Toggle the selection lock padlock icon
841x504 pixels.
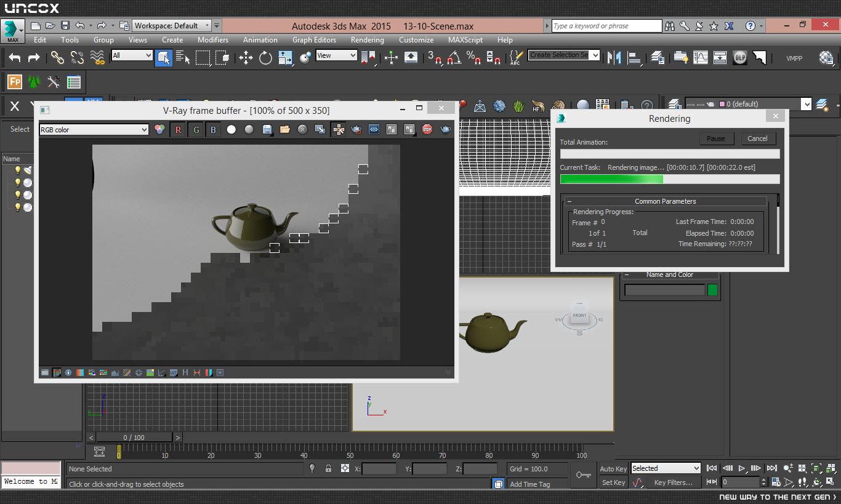(328, 468)
